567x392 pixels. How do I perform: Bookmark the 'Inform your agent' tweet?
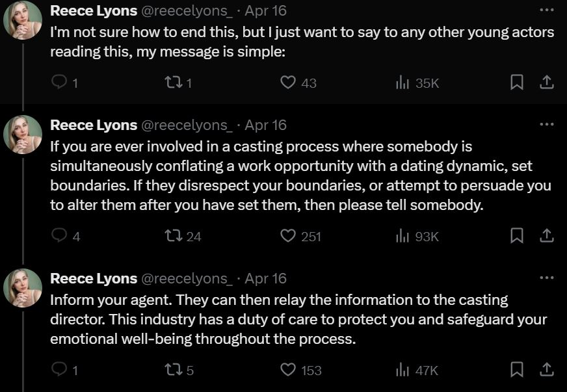[x=517, y=370]
